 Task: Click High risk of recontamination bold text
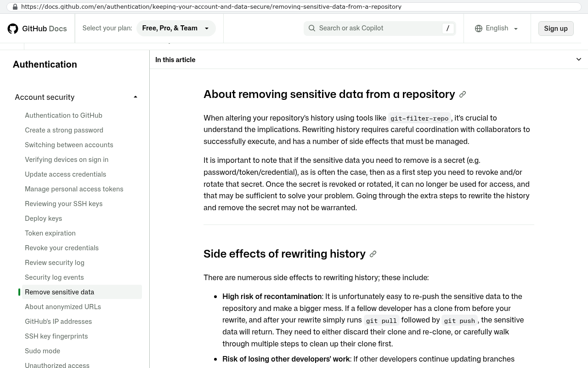pyautogui.click(x=272, y=296)
